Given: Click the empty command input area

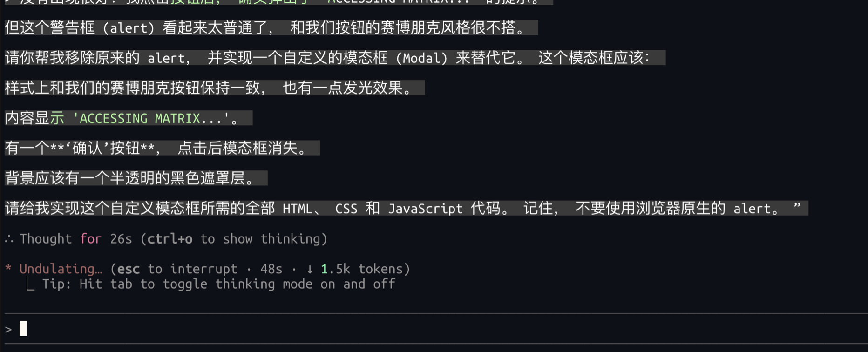Looking at the screenshot, I should coord(419,329).
